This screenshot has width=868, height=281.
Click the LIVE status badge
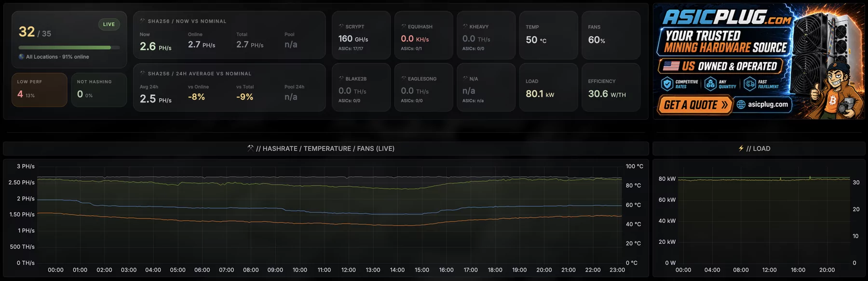tap(109, 24)
